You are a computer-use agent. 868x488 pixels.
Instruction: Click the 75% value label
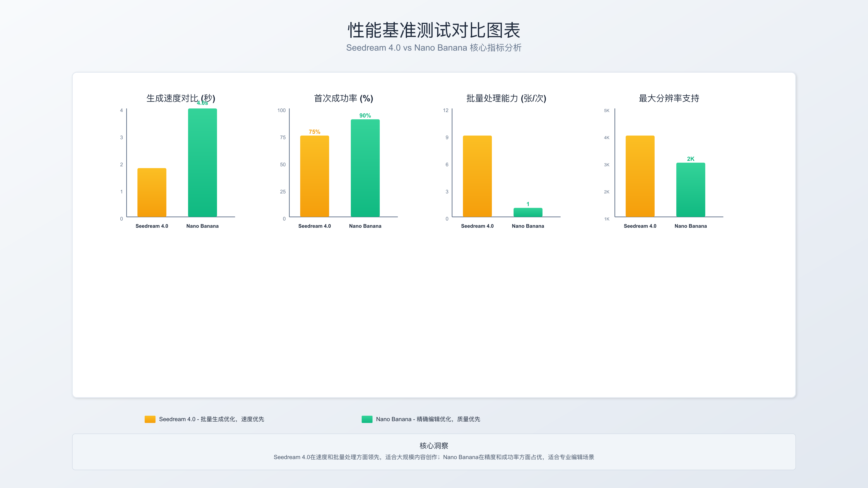(x=315, y=132)
